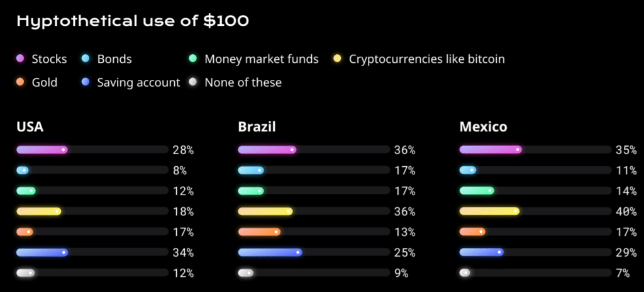Click the yellow Cryptocurrencies legend dot

coord(337,59)
